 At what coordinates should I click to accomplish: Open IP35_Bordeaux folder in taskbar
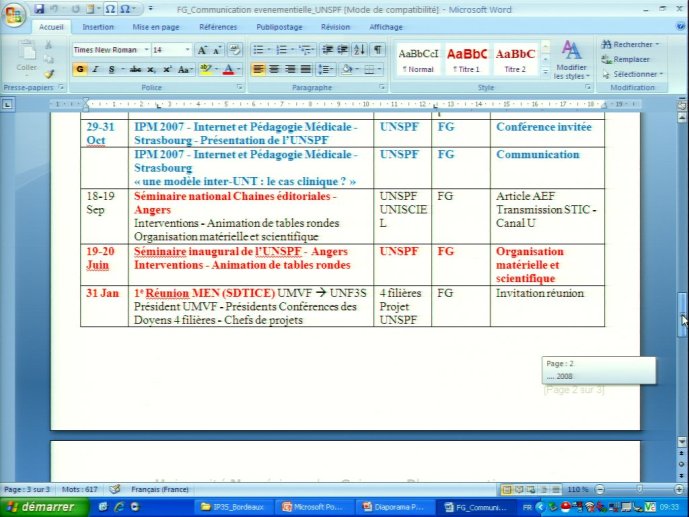[233, 507]
